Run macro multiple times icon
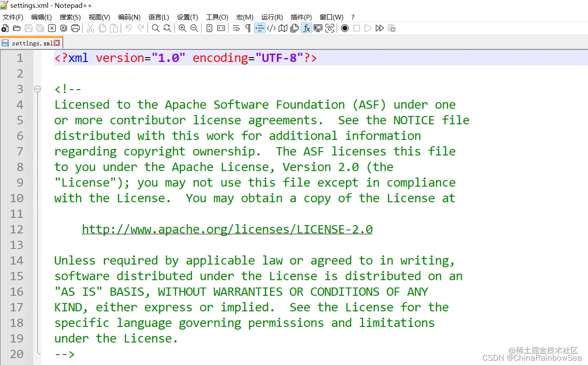Image resolution: width=588 pixels, height=365 pixels. [x=379, y=28]
